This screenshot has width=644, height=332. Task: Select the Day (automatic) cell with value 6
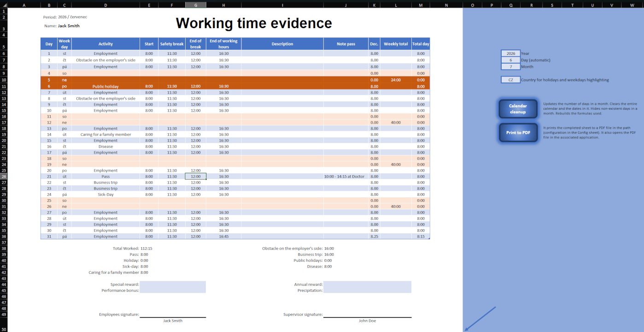510,60
